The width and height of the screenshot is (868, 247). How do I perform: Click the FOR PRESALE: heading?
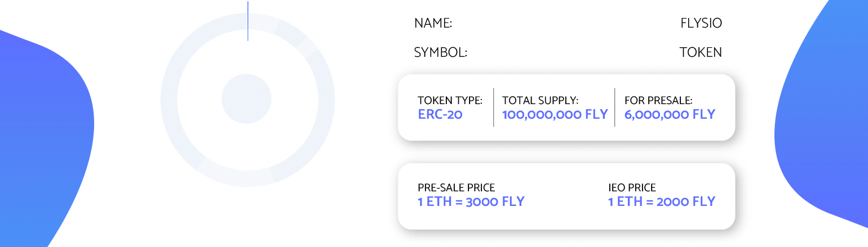point(658,101)
